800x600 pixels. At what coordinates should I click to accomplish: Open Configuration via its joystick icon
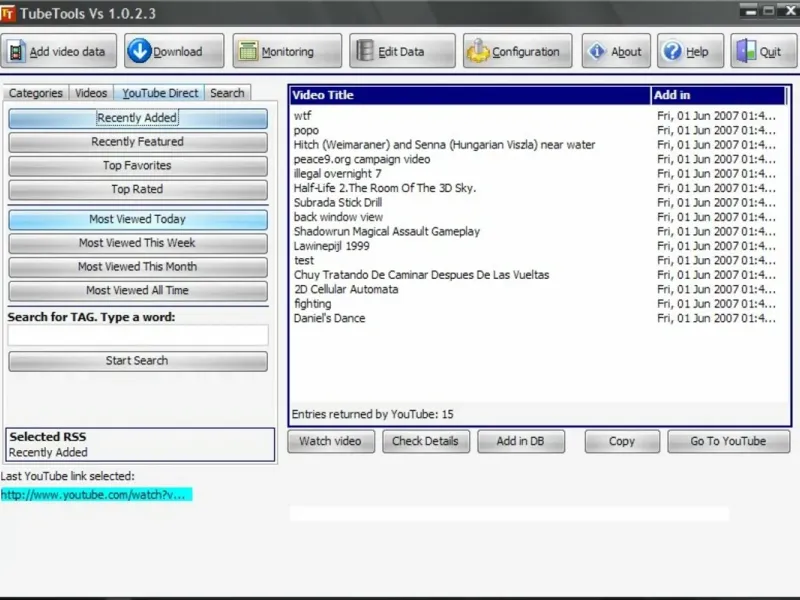478,52
